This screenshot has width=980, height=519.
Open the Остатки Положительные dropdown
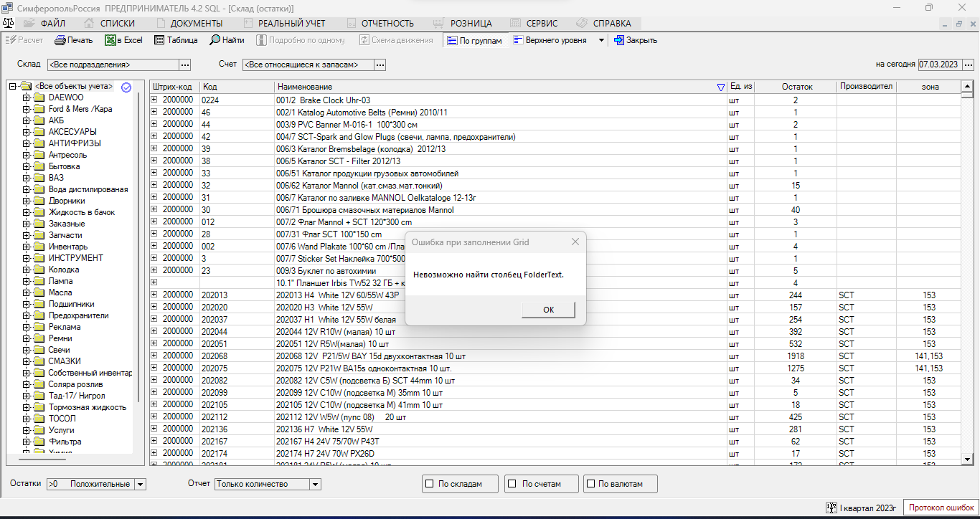[x=140, y=485]
